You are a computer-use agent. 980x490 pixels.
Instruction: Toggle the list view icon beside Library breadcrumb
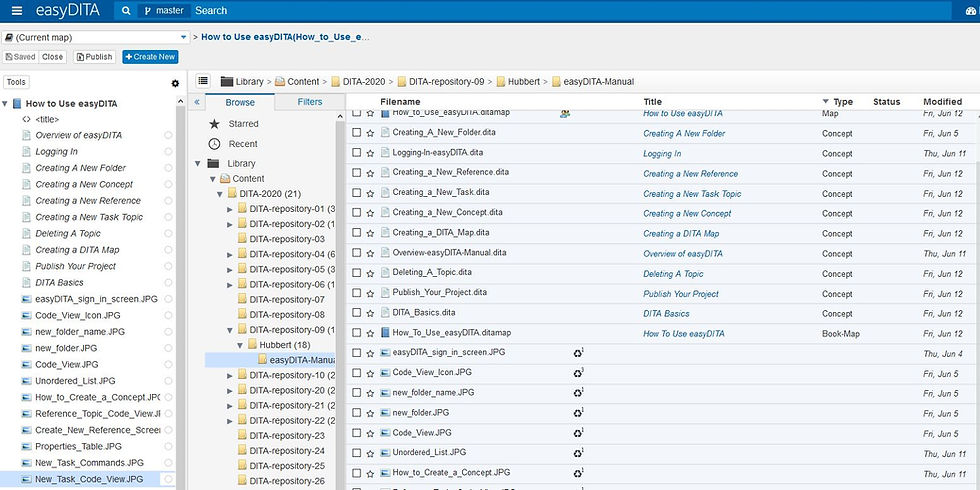tap(202, 81)
